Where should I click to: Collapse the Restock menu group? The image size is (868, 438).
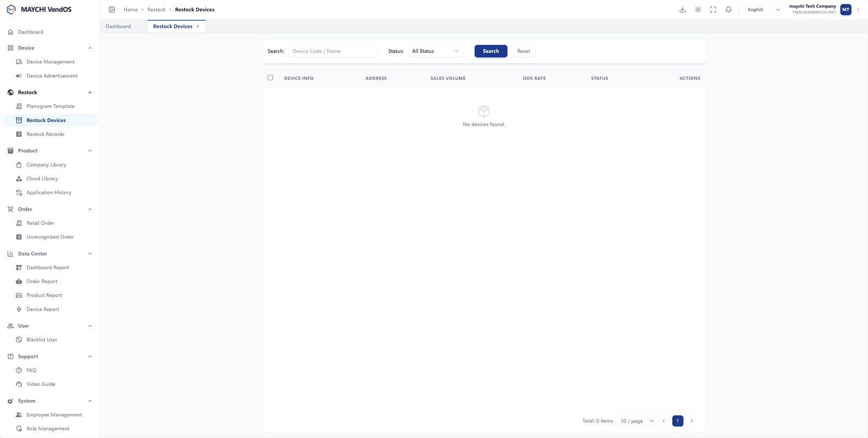point(90,92)
